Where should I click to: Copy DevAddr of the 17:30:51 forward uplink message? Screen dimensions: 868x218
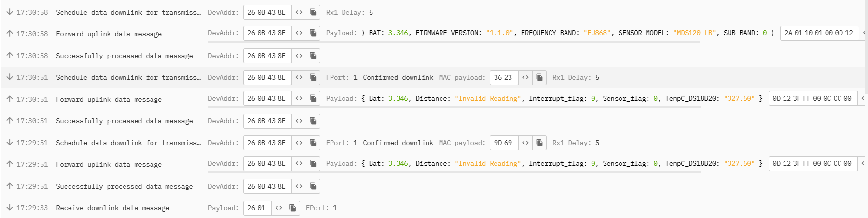313,98
